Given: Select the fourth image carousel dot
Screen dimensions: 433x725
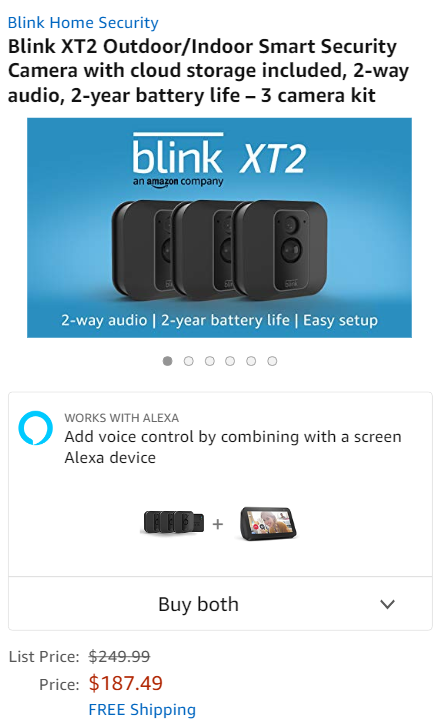Looking at the screenshot, I should [230, 361].
